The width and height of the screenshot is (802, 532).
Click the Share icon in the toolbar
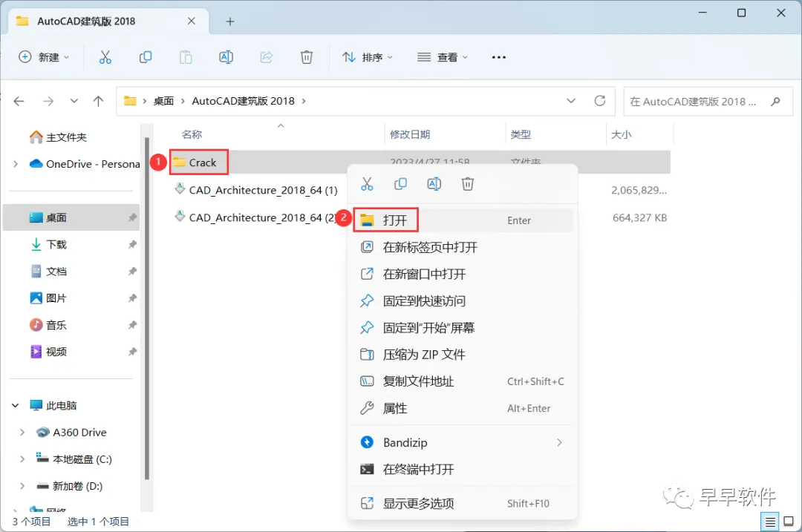(x=267, y=57)
